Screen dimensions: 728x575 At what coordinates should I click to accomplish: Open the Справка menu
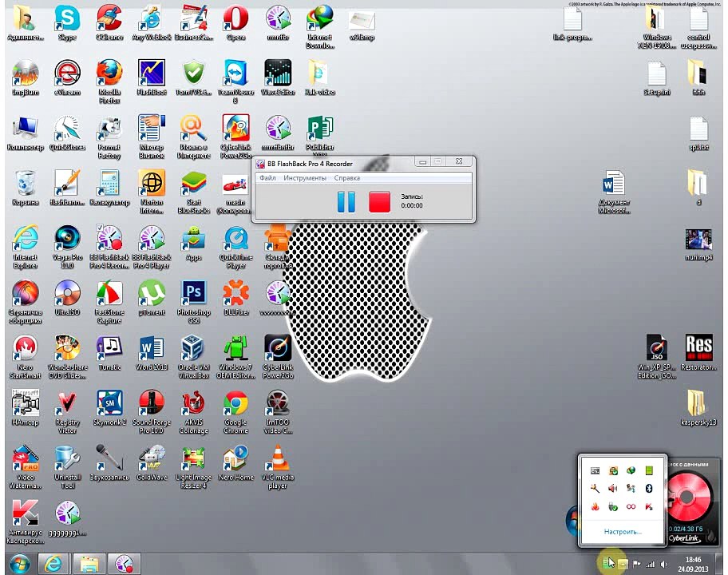point(346,178)
